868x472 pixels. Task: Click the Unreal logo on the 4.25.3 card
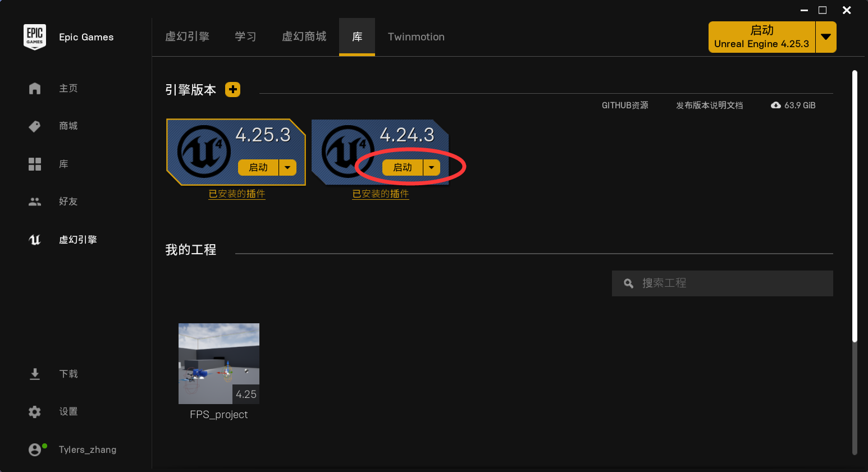(x=204, y=152)
